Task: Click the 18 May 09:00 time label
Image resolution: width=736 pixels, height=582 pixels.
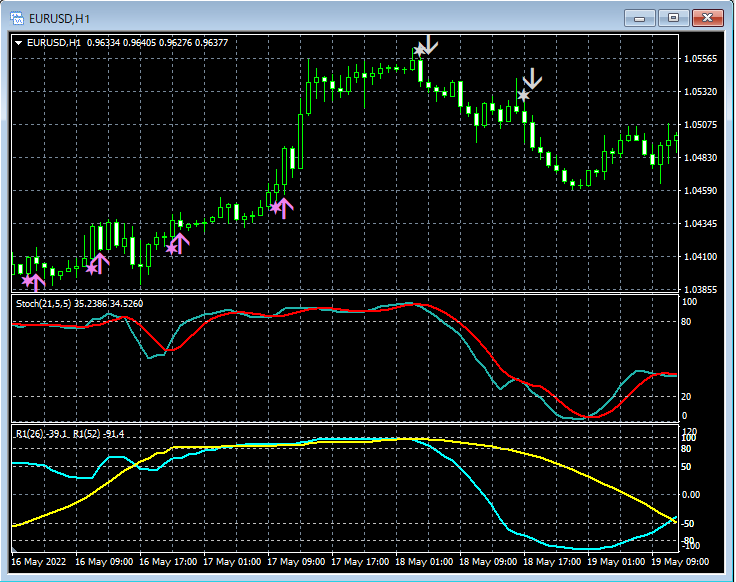Action: pyautogui.click(x=488, y=562)
